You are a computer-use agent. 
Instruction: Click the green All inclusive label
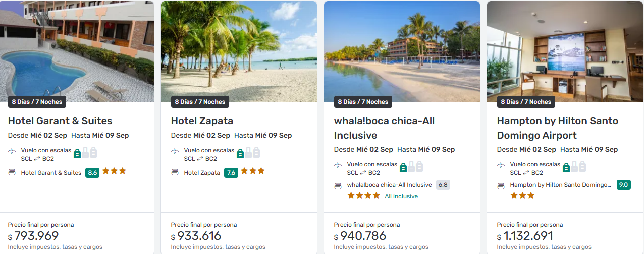(x=401, y=196)
